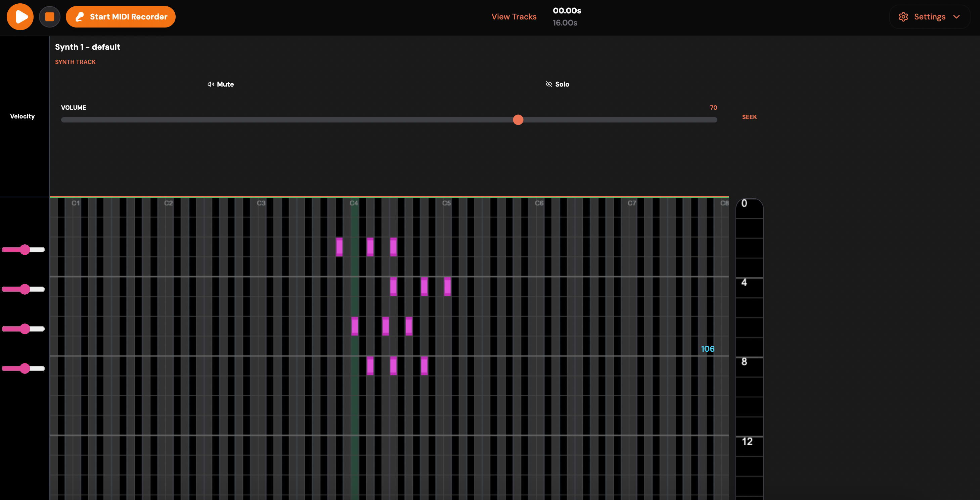Viewport: 980px width, 500px height.
Task: Open the Settings gear icon
Action: (x=903, y=16)
